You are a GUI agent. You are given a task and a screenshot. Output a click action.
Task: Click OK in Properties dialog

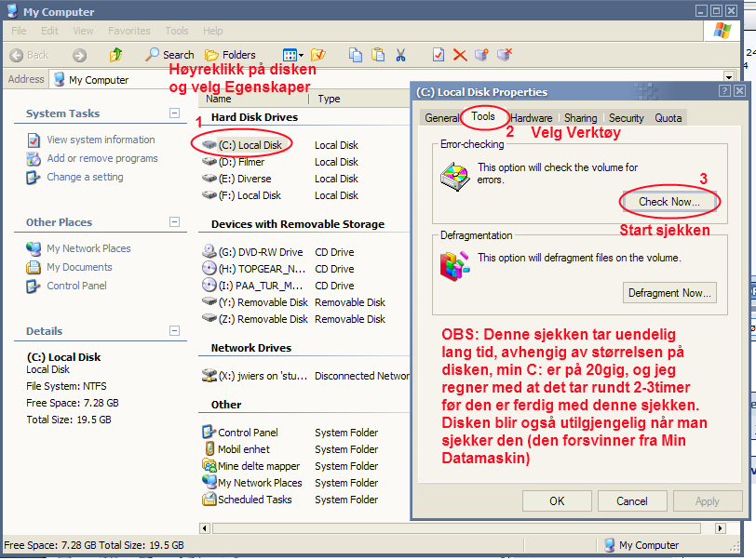point(557,501)
